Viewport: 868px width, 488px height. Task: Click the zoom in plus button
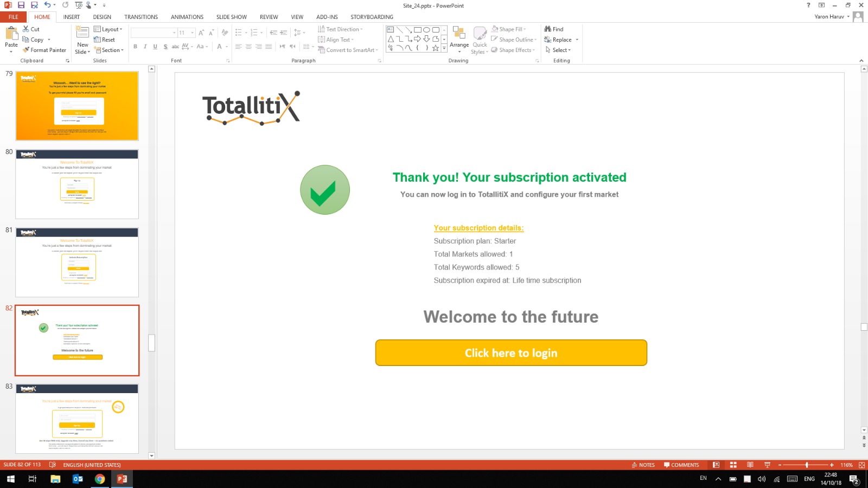[x=832, y=465]
